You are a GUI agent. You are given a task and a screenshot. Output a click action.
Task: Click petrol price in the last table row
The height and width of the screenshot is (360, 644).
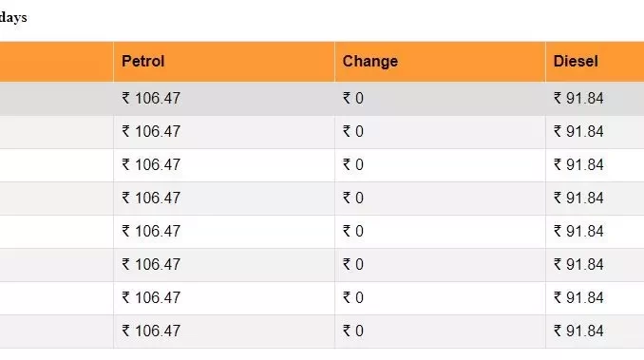(151, 332)
